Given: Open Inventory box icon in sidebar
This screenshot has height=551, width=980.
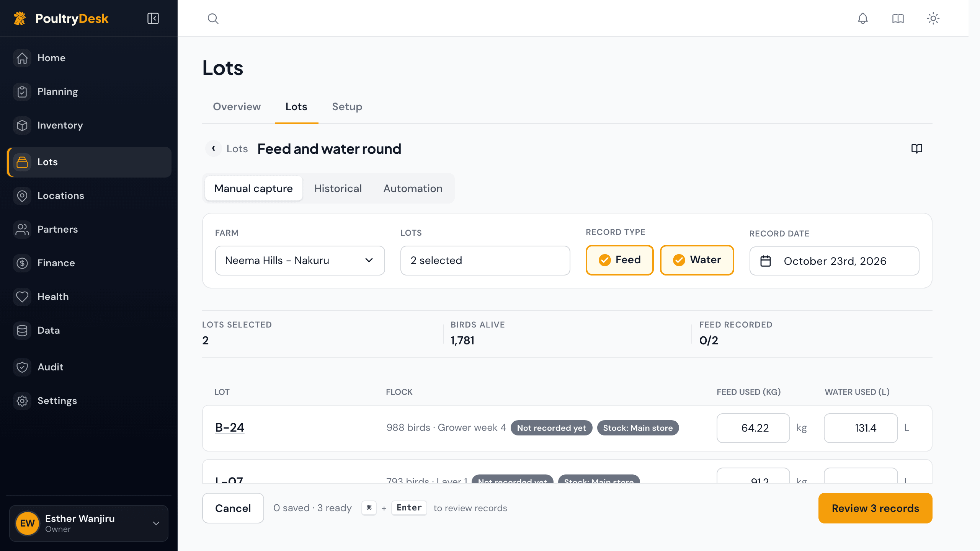Looking at the screenshot, I should pos(22,126).
